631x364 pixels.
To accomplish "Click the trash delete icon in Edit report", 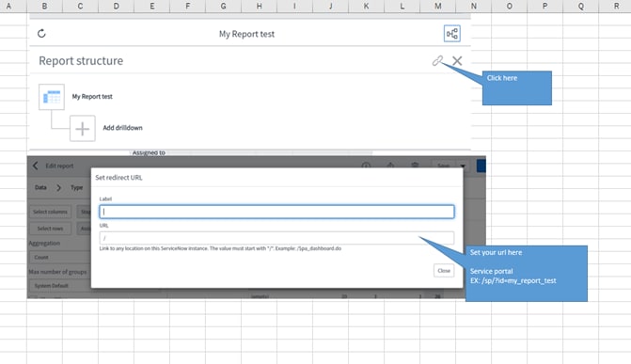I will (415, 166).
